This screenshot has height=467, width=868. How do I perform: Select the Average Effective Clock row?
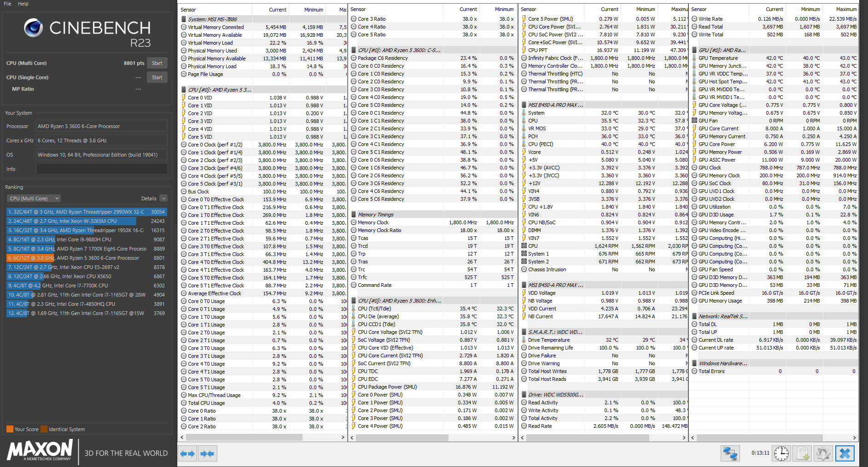(x=262, y=293)
